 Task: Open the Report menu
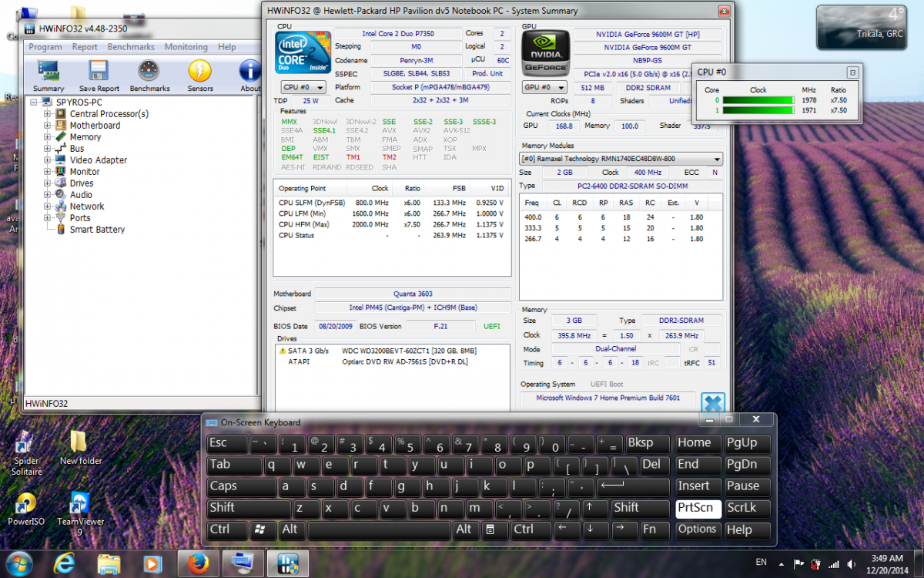(85, 47)
